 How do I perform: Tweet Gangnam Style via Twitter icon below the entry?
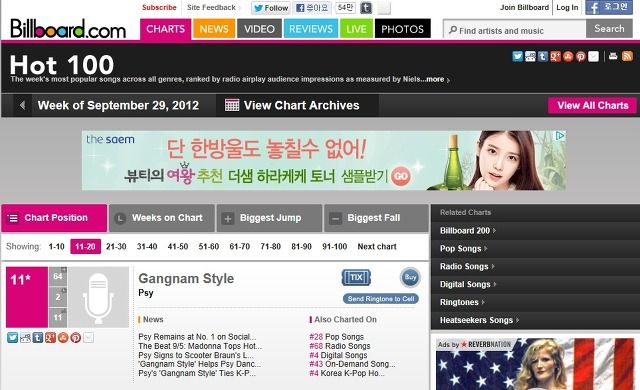[12, 337]
